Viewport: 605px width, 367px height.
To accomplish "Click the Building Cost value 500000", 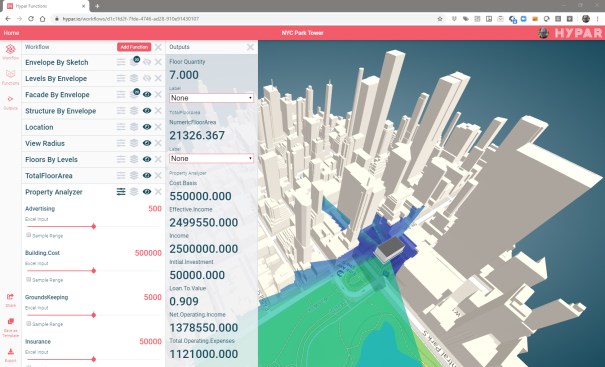I will click(x=148, y=253).
